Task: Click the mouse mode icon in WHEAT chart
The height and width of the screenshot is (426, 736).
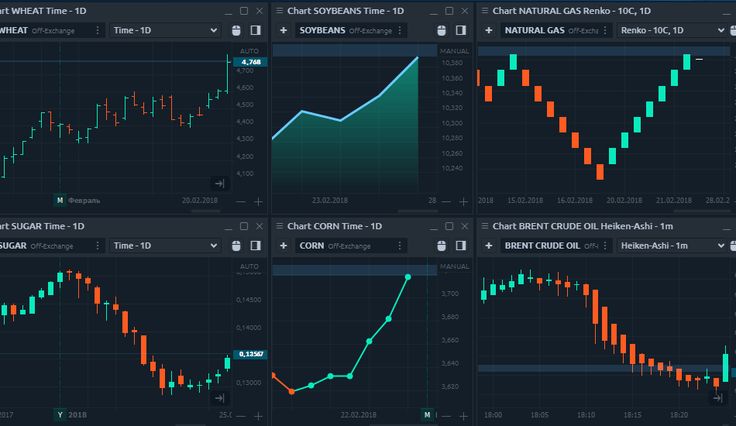Action: pyautogui.click(x=237, y=31)
